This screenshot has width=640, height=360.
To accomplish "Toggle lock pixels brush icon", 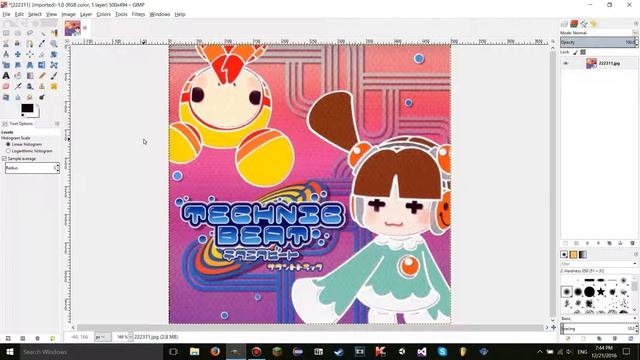I will pyautogui.click(x=576, y=52).
